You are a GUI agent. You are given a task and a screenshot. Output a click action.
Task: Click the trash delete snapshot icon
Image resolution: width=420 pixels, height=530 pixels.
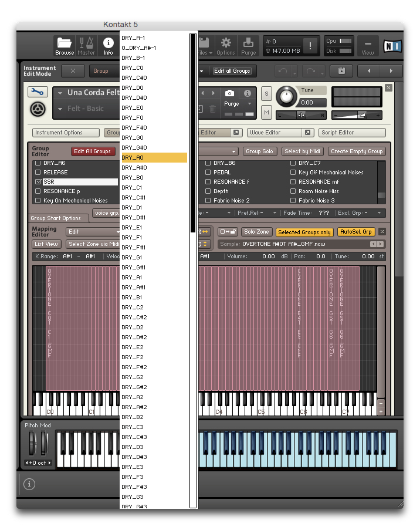212,109
